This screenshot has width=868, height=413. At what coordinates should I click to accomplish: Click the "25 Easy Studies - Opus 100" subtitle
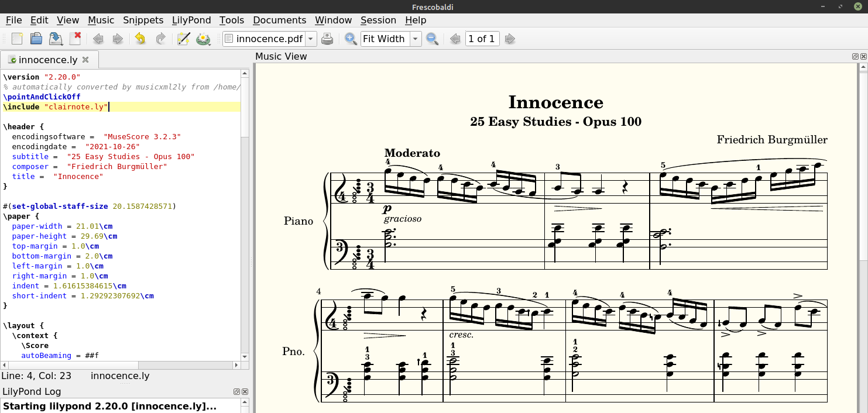click(555, 122)
